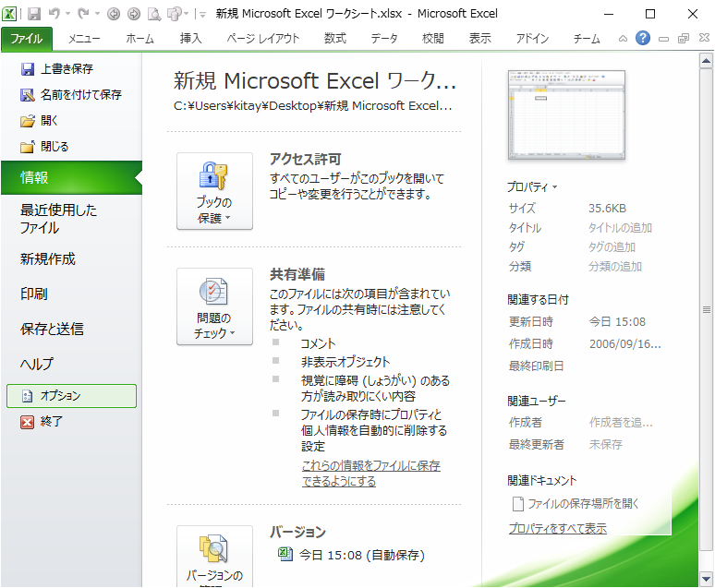Image resolution: width=715 pixels, height=588 pixels.
Task: Switch to the ホーム tab
Action: coord(139,39)
